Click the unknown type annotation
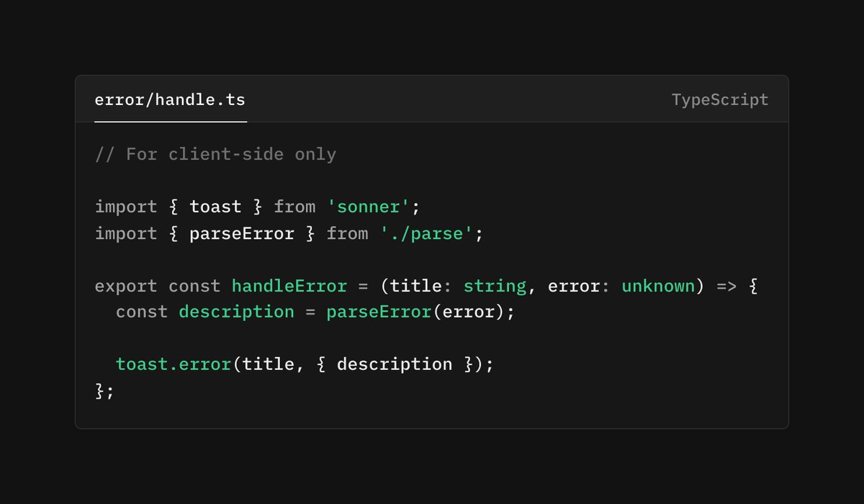 tap(658, 286)
